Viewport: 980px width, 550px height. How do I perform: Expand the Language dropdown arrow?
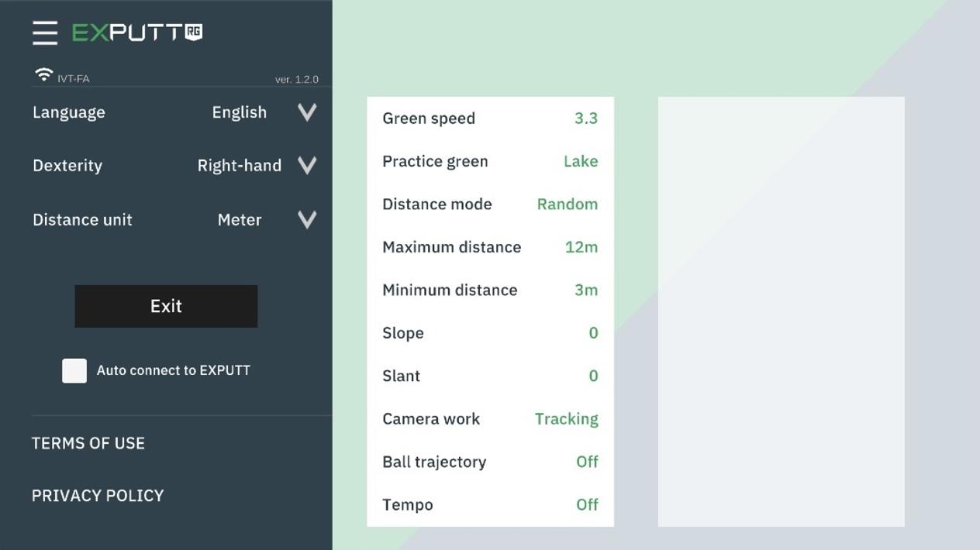click(x=307, y=112)
